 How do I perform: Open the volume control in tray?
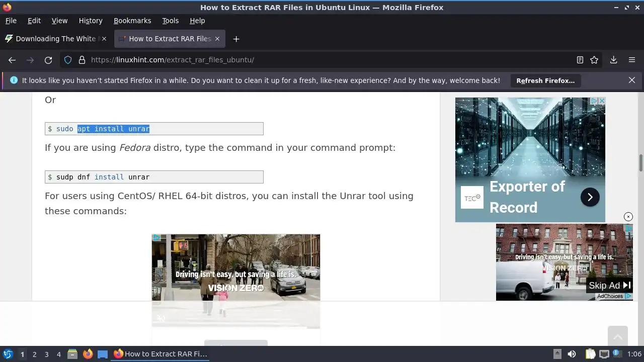coord(571,354)
